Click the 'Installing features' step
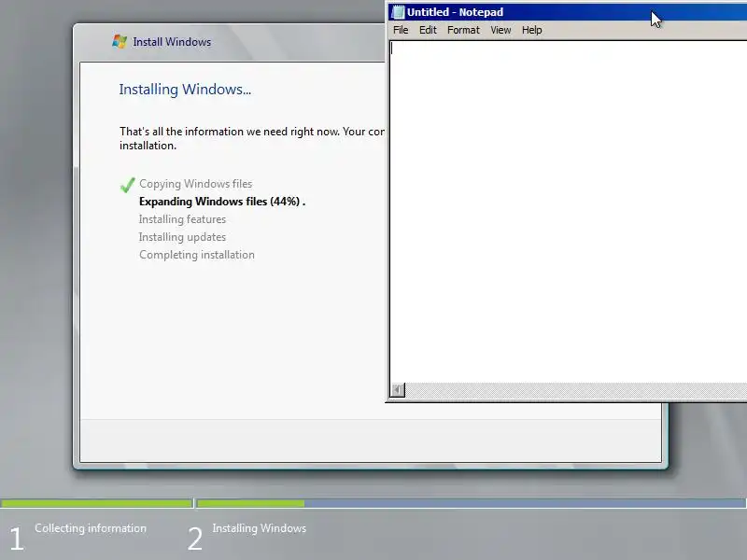747x560 pixels. 182,219
